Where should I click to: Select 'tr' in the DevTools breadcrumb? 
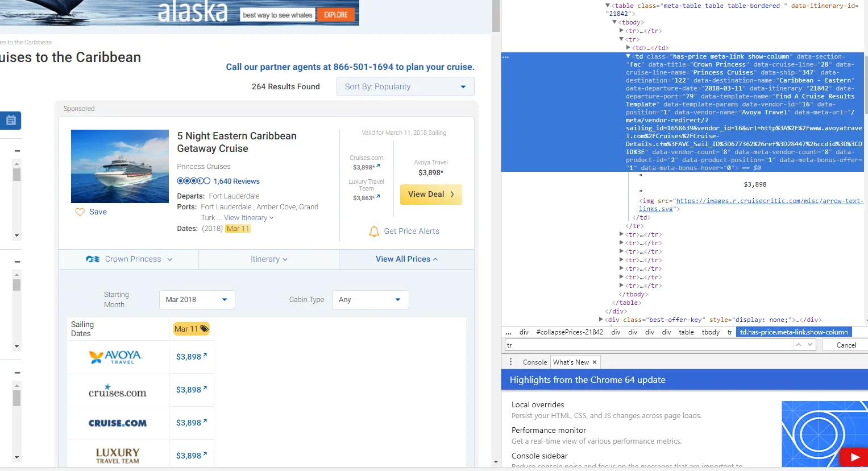pos(730,332)
